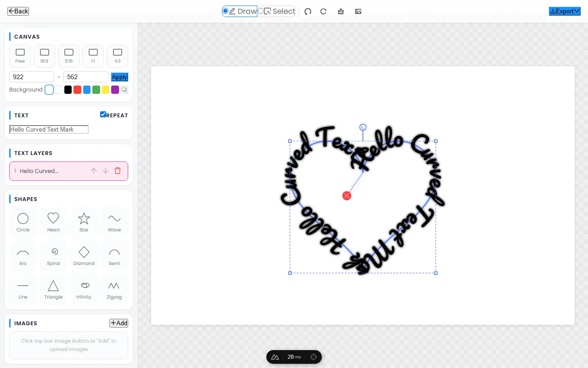
Task: Uncheck the Repeat checkbox
Action: [103, 115]
